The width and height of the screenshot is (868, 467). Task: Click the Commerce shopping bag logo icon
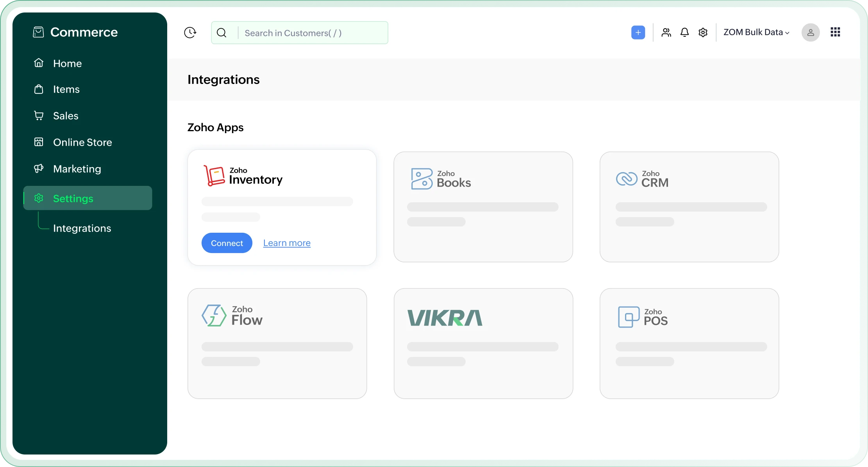click(38, 32)
